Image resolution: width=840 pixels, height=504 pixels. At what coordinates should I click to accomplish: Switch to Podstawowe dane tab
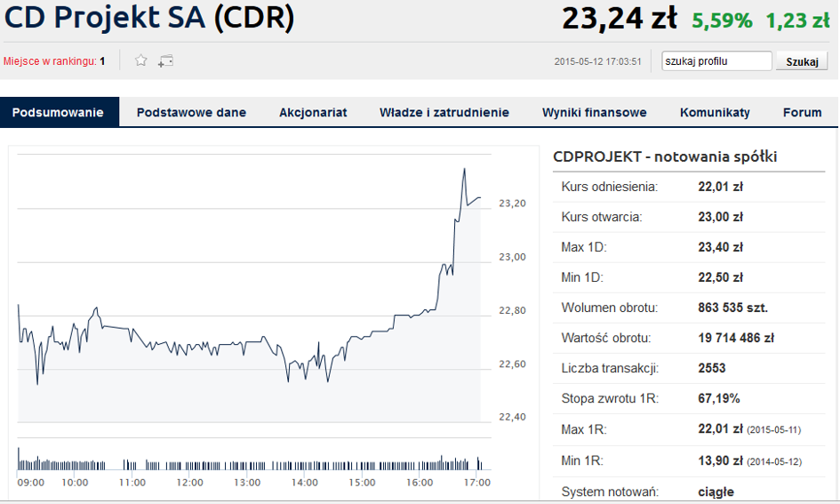coord(191,113)
